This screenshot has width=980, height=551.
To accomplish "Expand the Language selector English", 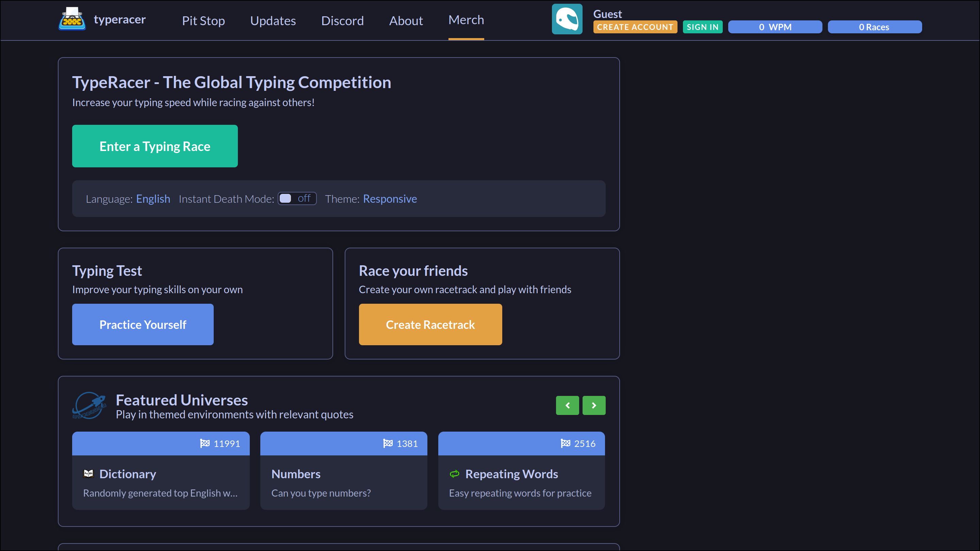I will click(153, 199).
